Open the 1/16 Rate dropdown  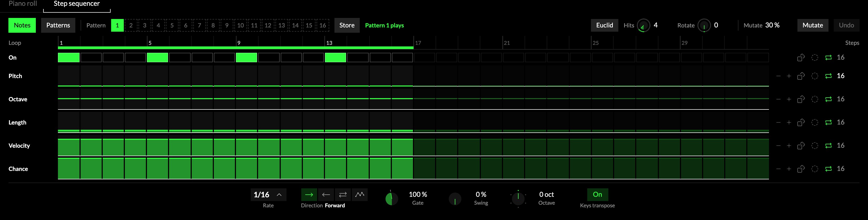[x=268, y=195]
